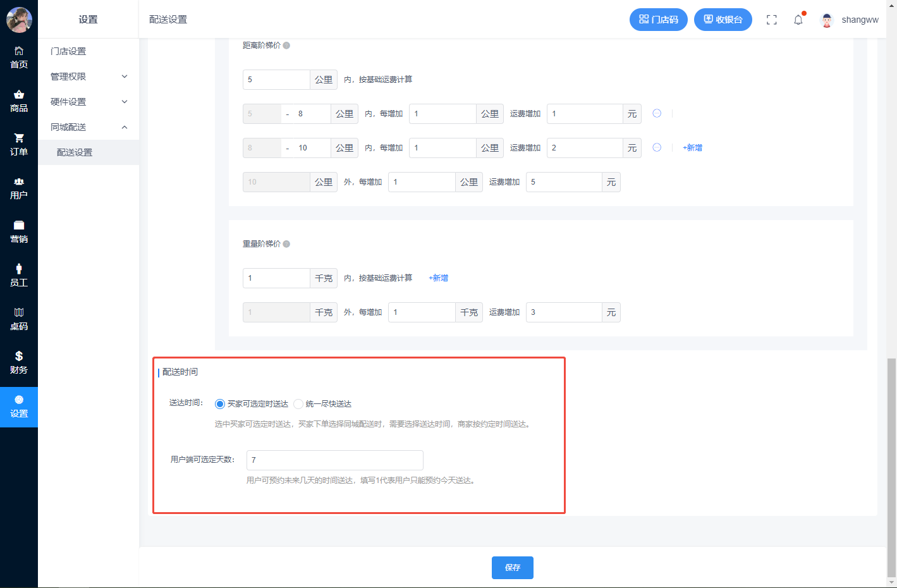Remove the 8-10 公里 distance tier
Screen dimensions: 897x588
tap(657, 147)
